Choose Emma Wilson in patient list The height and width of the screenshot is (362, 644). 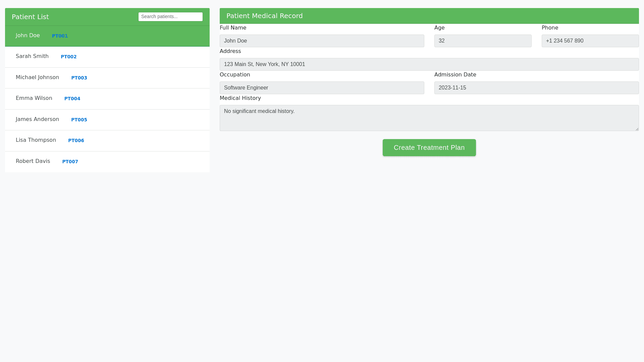[34, 98]
